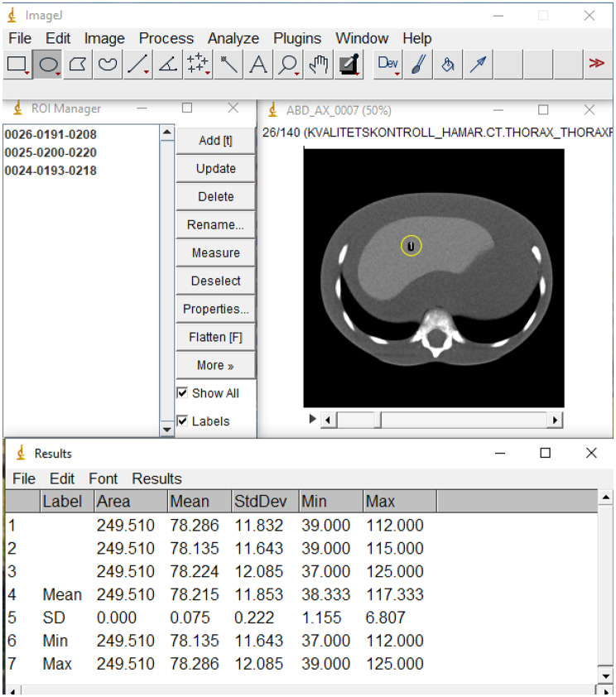616x697 pixels.
Task: Click the SD label in row 5
Action: pyautogui.click(x=54, y=618)
